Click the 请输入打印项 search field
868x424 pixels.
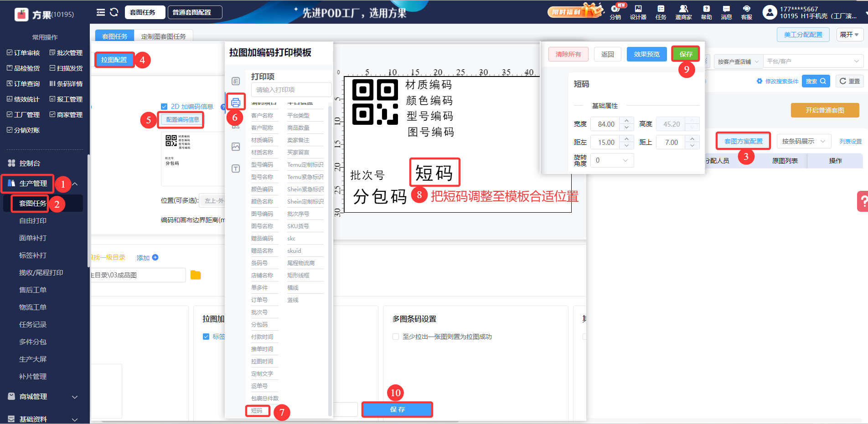point(291,90)
